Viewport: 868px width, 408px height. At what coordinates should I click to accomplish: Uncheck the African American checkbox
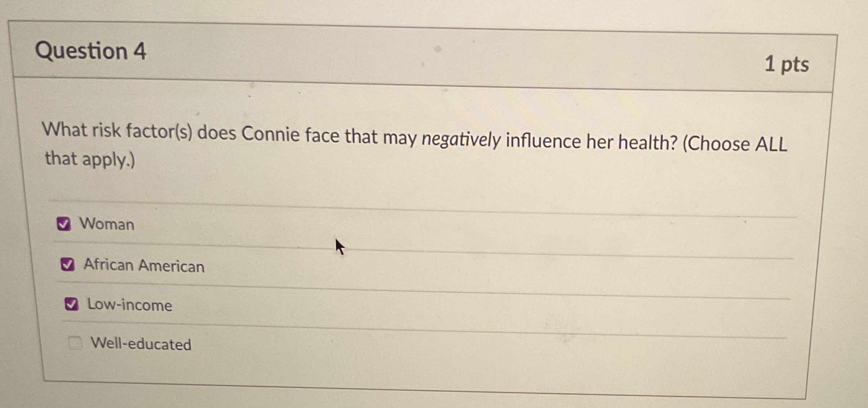pos(67,265)
